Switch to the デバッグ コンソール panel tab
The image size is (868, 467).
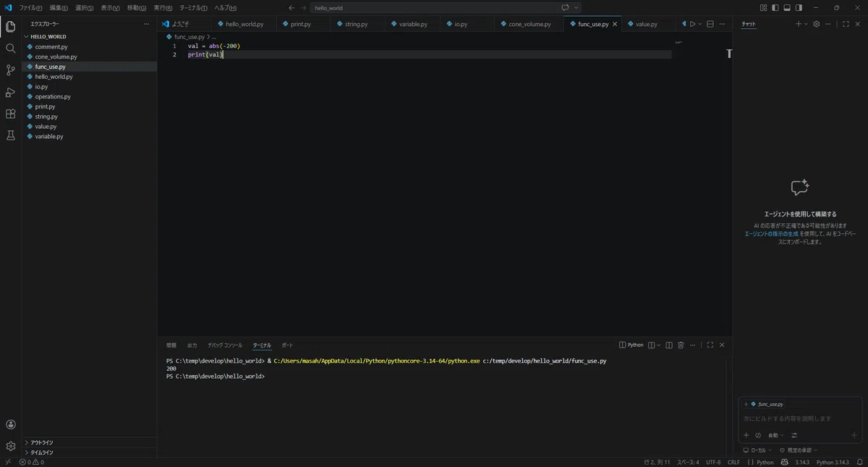pyautogui.click(x=225, y=345)
